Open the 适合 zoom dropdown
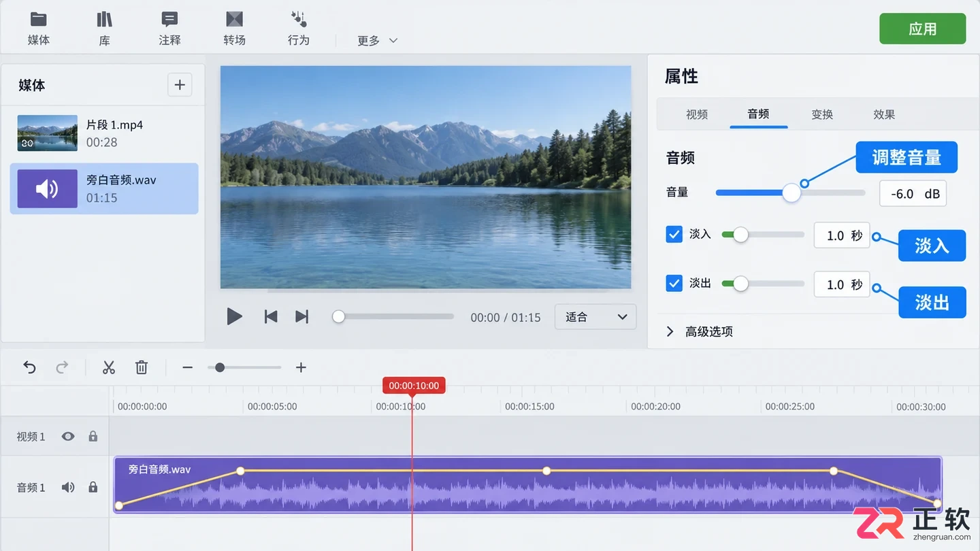This screenshot has height=551, width=980. click(595, 317)
